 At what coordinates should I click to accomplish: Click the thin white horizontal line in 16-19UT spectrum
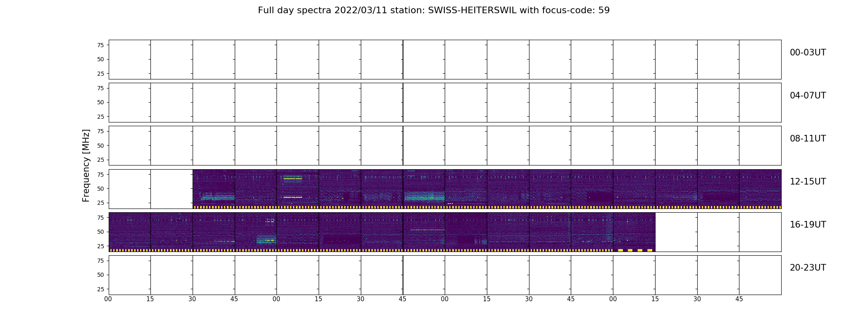[x=427, y=230]
